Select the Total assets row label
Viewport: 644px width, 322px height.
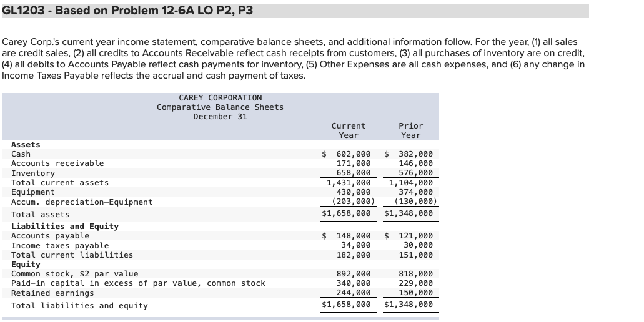[x=40, y=214]
